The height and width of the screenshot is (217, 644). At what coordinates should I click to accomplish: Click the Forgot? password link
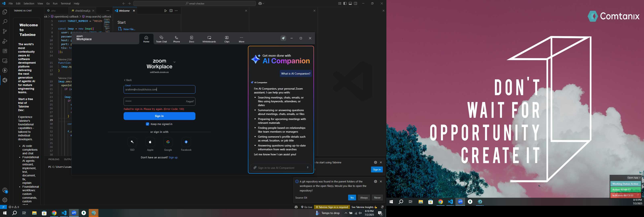click(x=190, y=101)
